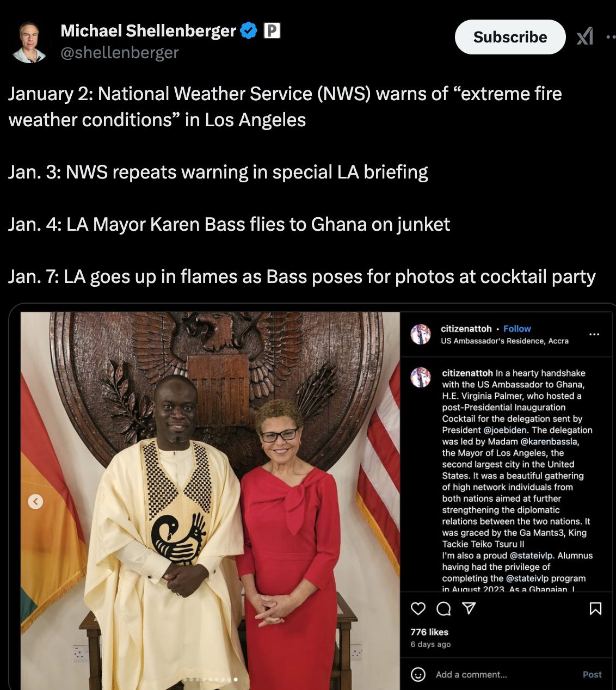This screenshot has width=616, height=690.
Task: Open the @karenbassla mention link
Action: click(550, 441)
